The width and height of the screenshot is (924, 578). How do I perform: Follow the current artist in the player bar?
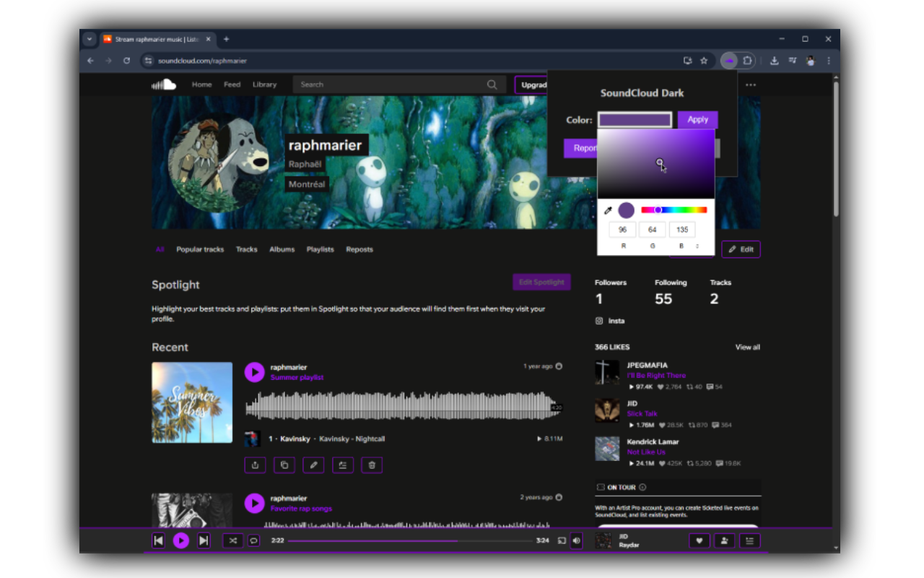pos(724,540)
